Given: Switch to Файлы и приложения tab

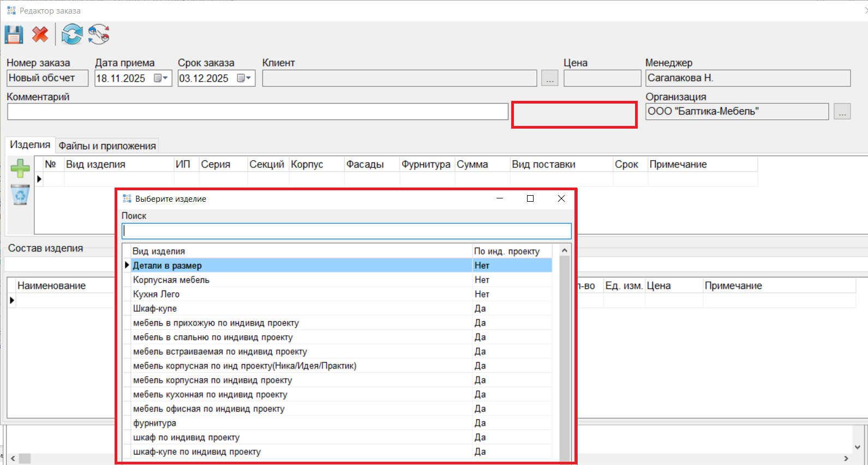Looking at the screenshot, I should pyautogui.click(x=107, y=146).
